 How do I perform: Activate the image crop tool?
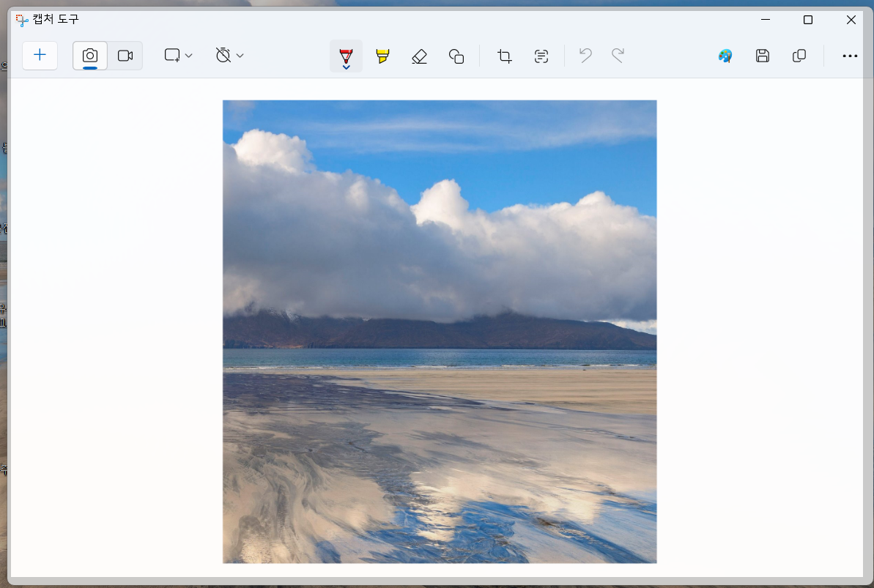pos(505,56)
